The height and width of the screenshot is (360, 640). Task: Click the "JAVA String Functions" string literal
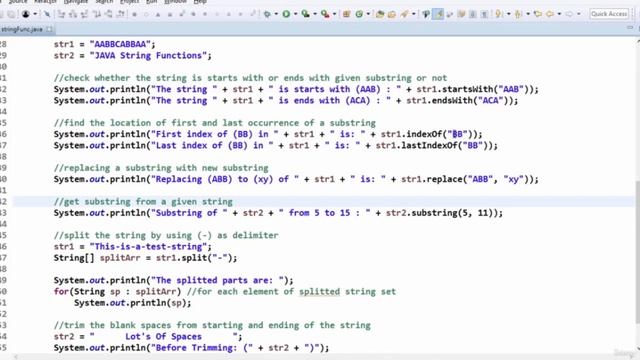(x=148, y=56)
